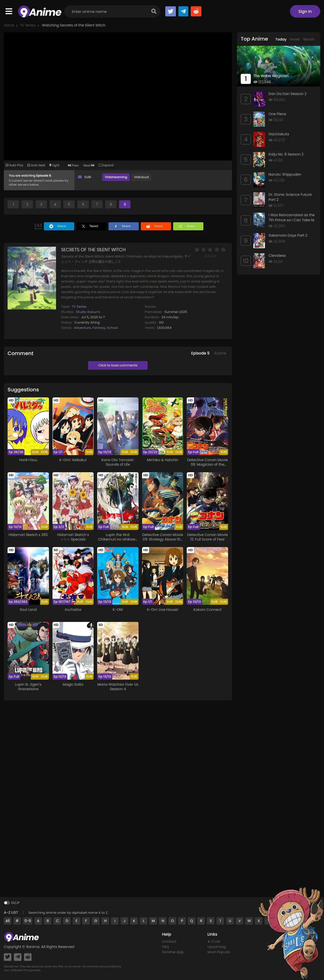
Task: Open Kokoro Connect suggestion thumbnail
Action: [207, 576]
